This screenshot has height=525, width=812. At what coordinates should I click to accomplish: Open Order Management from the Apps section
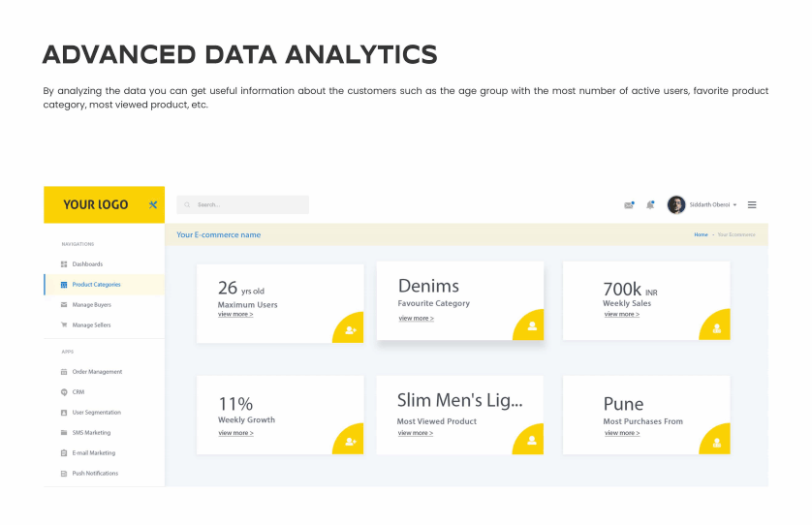[97, 372]
